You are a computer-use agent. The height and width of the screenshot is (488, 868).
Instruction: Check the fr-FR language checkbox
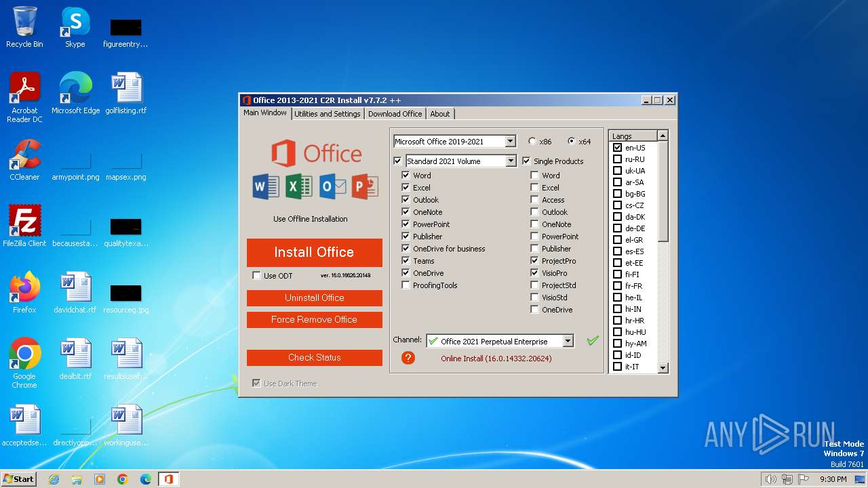[617, 286]
